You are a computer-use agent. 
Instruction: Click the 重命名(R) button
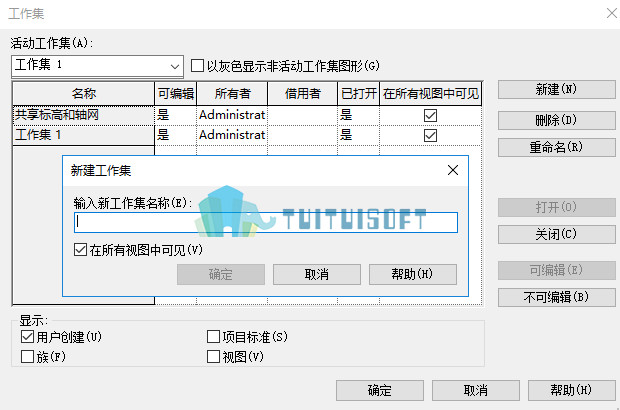557,147
